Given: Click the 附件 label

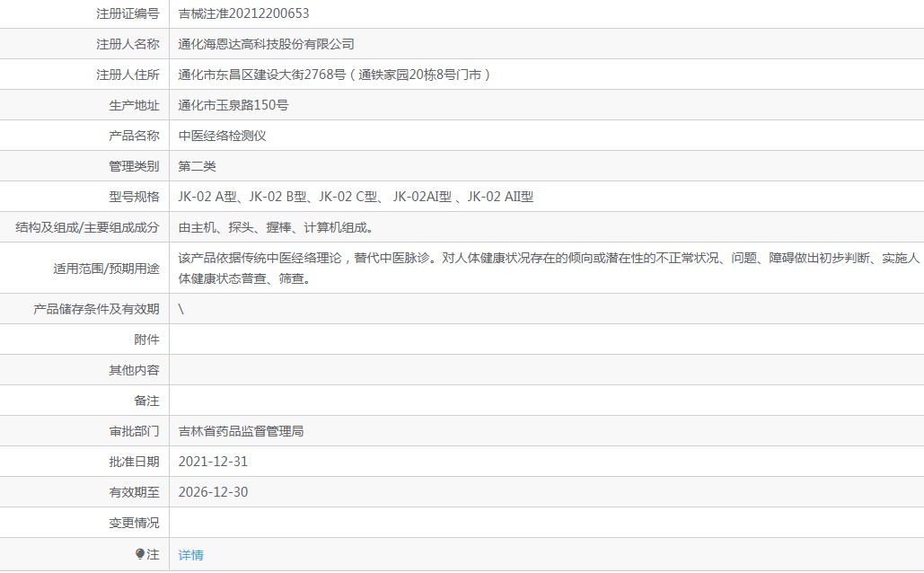Looking at the screenshot, I should click(x=146, y=339).
